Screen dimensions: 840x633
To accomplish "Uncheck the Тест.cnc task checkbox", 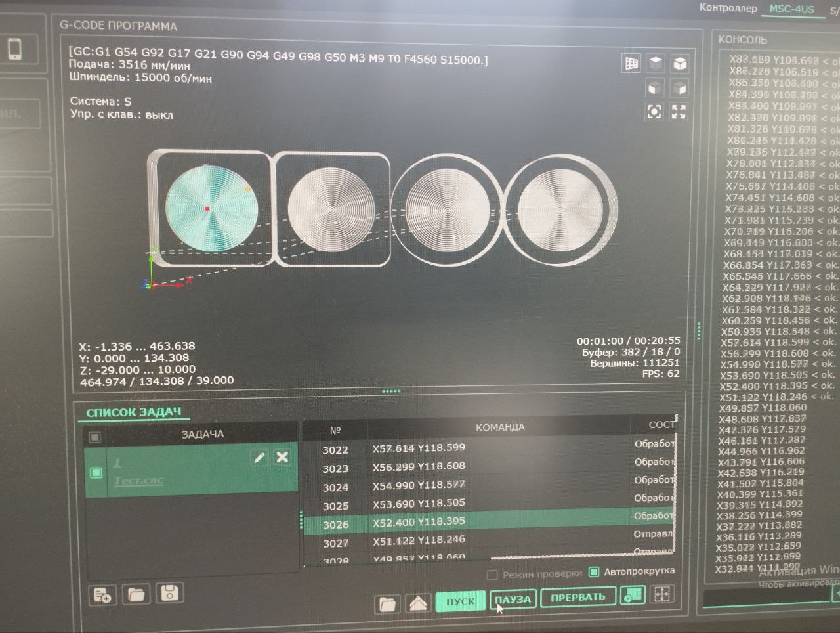I will pos(96,472).
